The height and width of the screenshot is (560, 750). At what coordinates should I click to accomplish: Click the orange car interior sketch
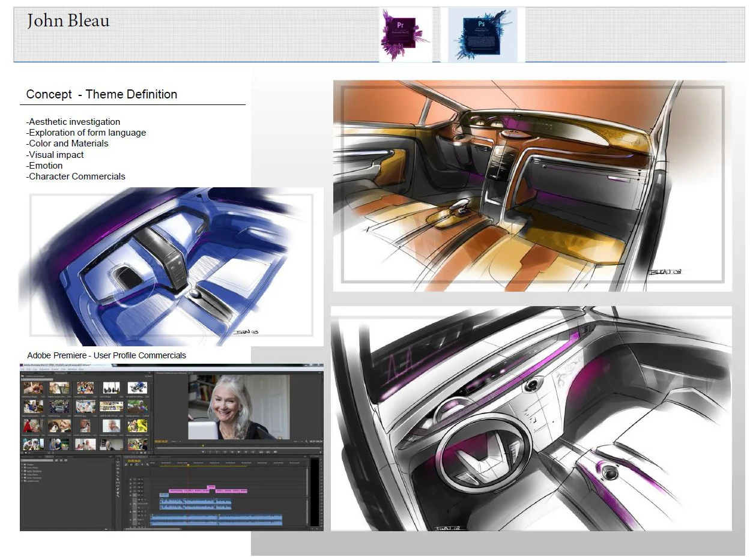533,185
